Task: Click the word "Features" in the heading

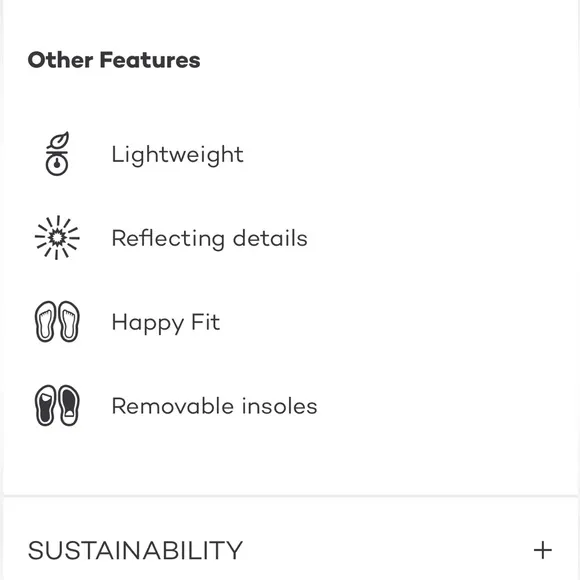Action: (150, 60)
